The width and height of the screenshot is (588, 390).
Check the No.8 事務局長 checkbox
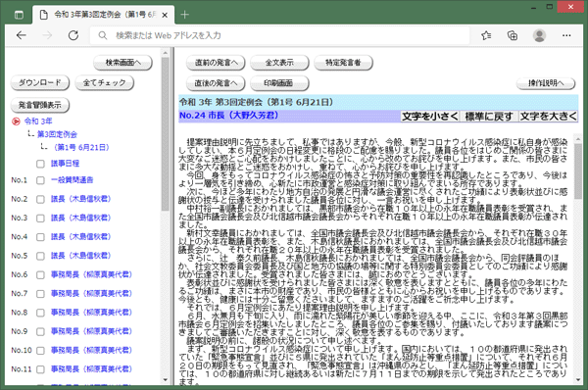click(40, 313)
